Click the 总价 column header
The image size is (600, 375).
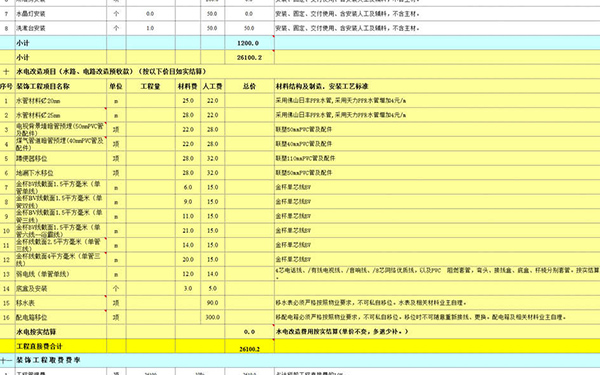[249, 86]
